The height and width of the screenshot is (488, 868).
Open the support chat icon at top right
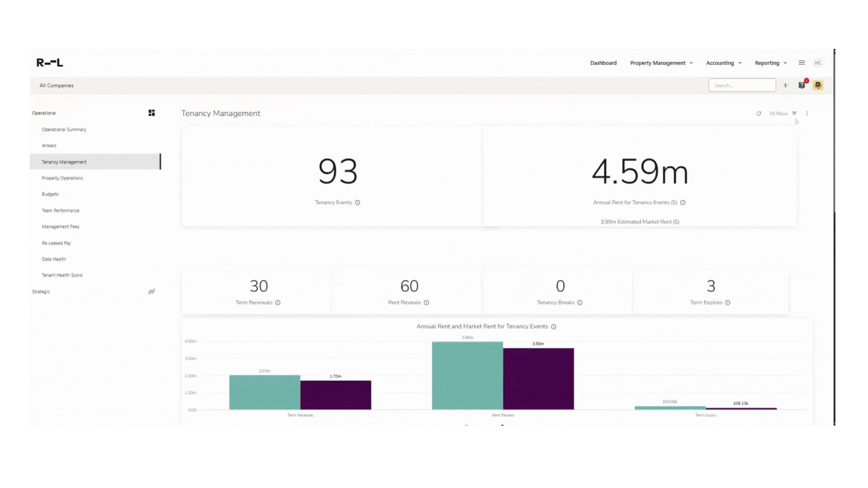click(818, 85)
